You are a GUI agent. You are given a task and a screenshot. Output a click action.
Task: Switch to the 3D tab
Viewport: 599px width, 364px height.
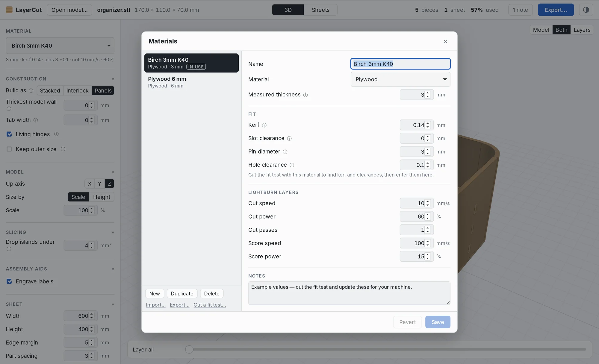pyautogui.click(x=288, y=10)
